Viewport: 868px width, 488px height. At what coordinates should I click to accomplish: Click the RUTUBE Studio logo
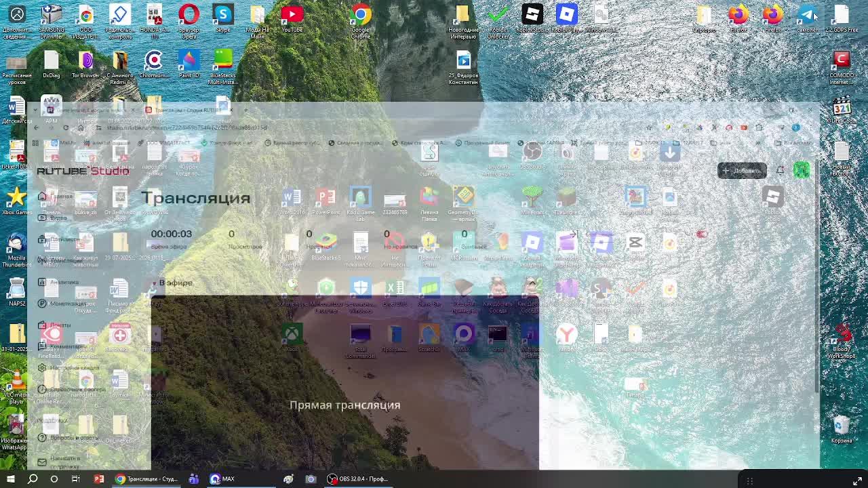(x=83, y=171)
